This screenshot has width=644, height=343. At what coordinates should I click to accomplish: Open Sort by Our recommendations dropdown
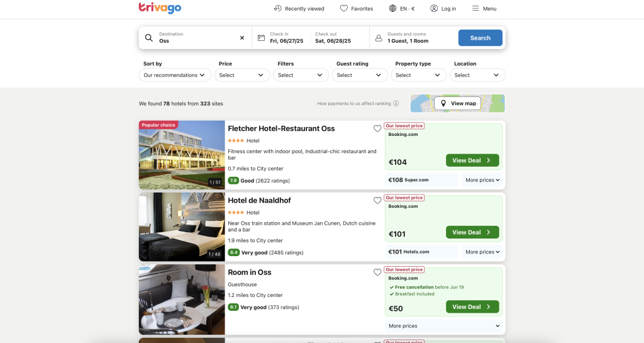(x=175, y=75)
